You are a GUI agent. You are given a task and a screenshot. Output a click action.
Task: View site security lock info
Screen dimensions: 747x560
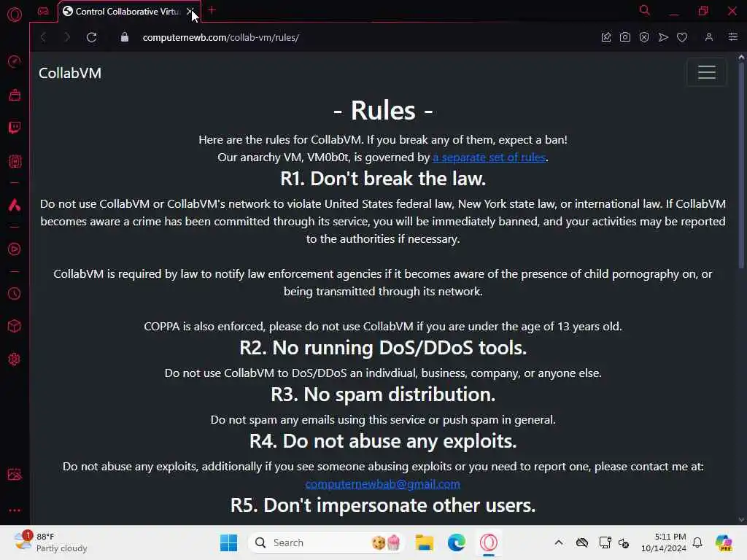point(125,37)
